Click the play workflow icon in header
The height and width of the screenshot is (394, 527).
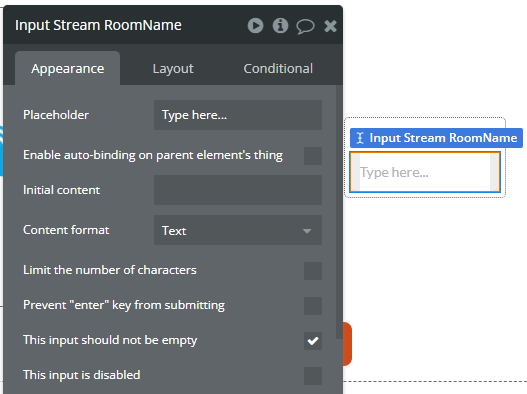[x=255, y=26]
